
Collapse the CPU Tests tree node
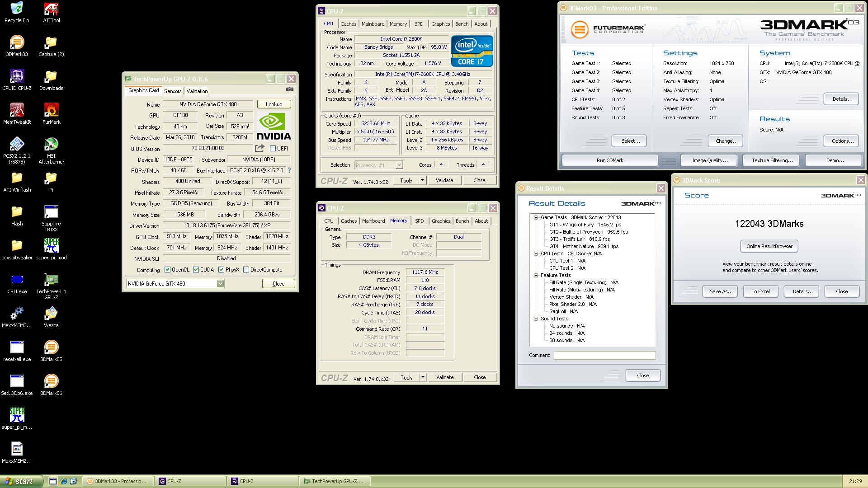[536, 254]
